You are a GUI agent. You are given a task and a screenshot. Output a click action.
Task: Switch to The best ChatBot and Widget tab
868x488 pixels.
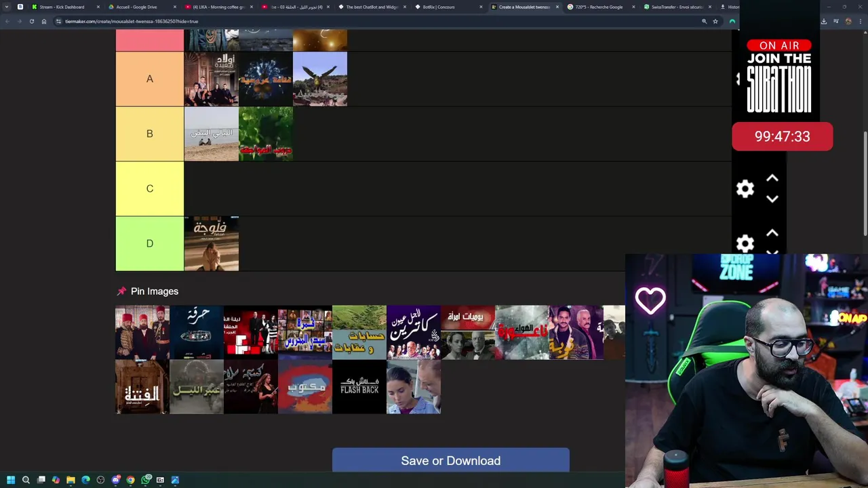[x=372, y=7]
